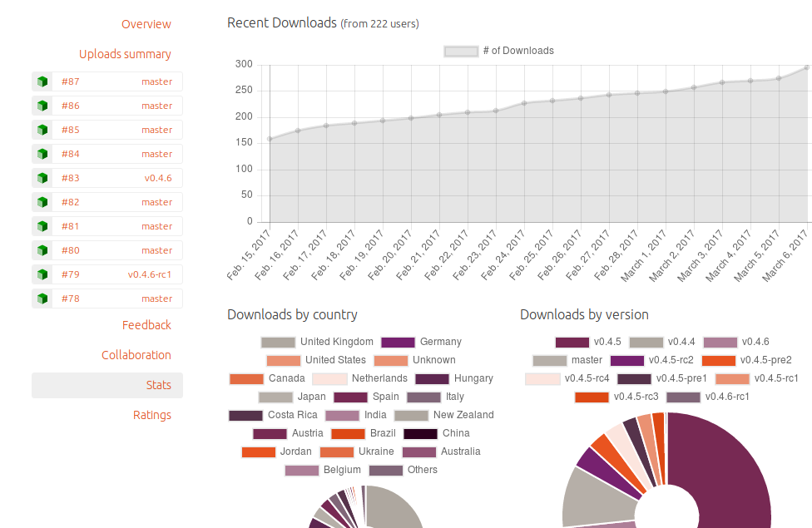812x528 pixels.
Task: Click the India legend entry
Action: coord(355,415)
